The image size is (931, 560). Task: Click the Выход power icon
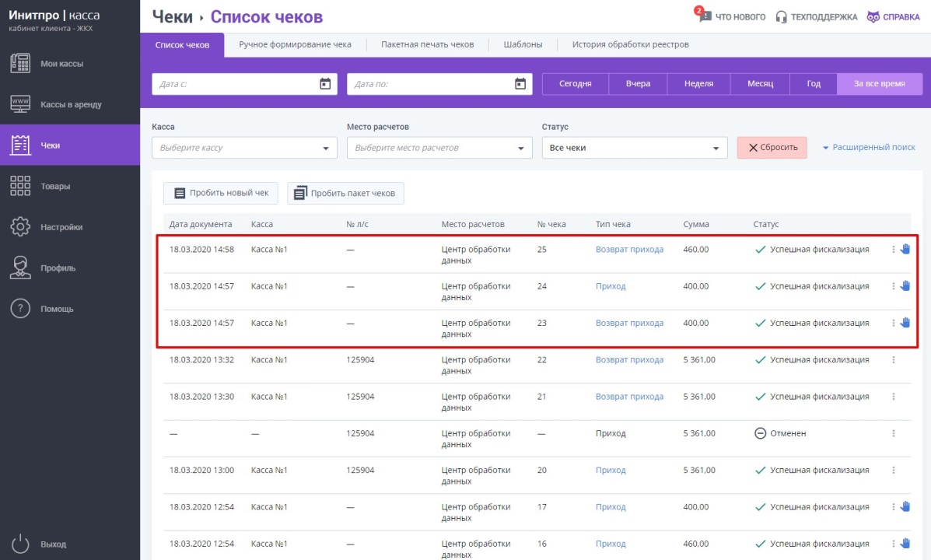tap(20, 544)
